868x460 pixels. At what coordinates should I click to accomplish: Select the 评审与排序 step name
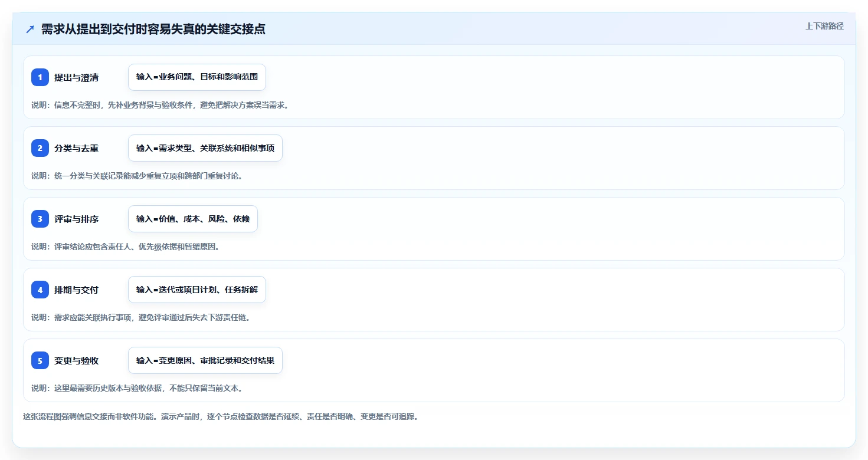pyautogui.click(x=76, y=219)
